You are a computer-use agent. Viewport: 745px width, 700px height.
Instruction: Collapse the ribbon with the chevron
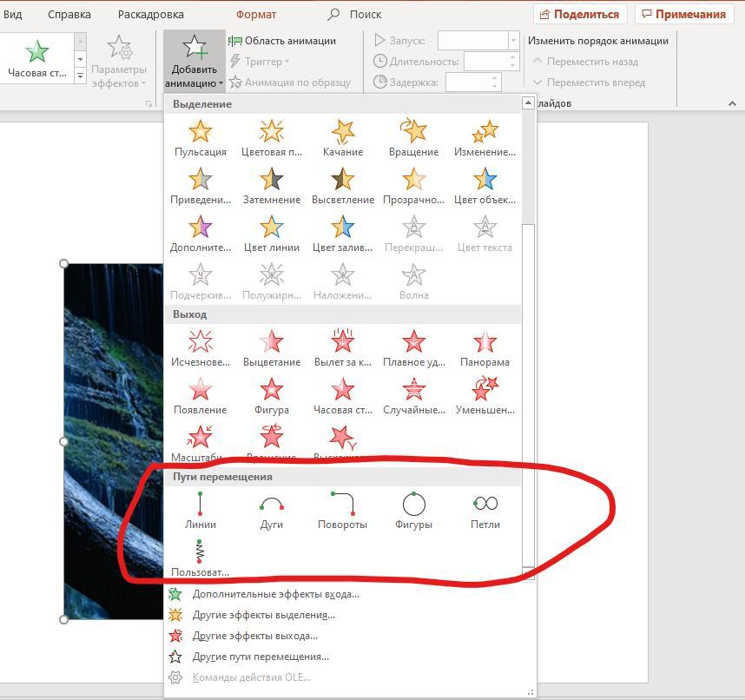coord(732,103)
